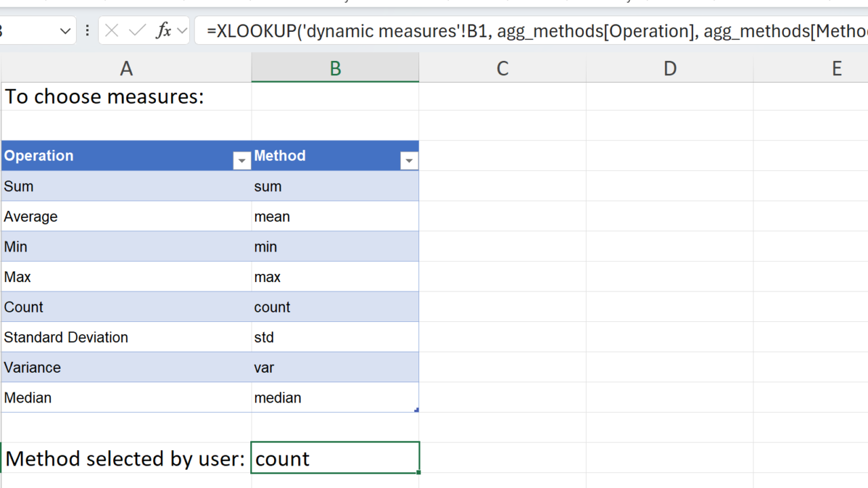Select column B by its header
The height and width of the screenshot is (488, 868).
[335, 68]
